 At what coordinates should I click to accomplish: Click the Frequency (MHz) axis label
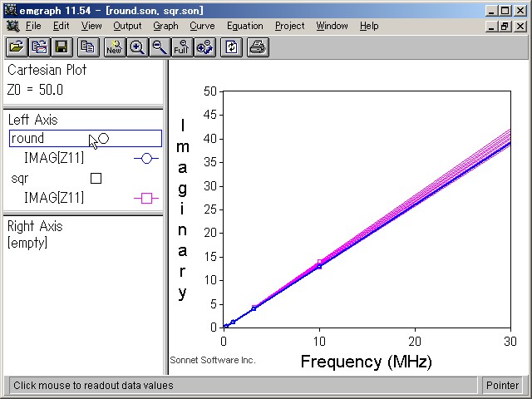click(x=367, y=362)
